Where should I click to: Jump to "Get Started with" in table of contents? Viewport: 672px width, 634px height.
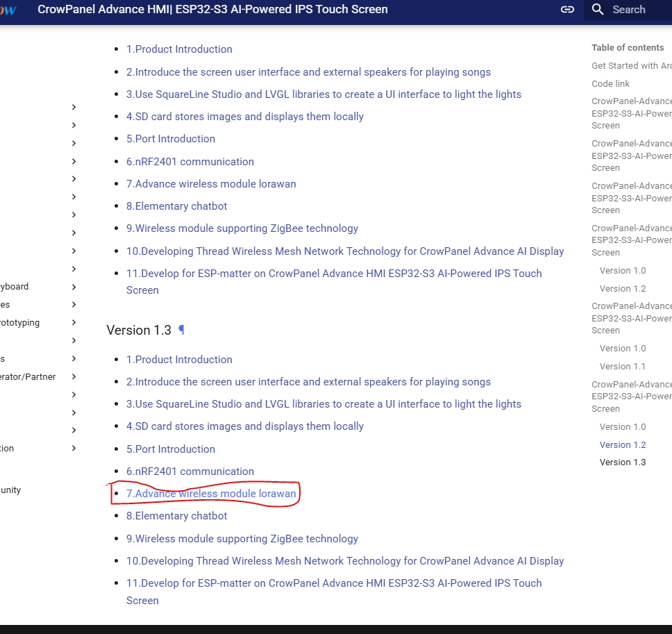point(632,65)
